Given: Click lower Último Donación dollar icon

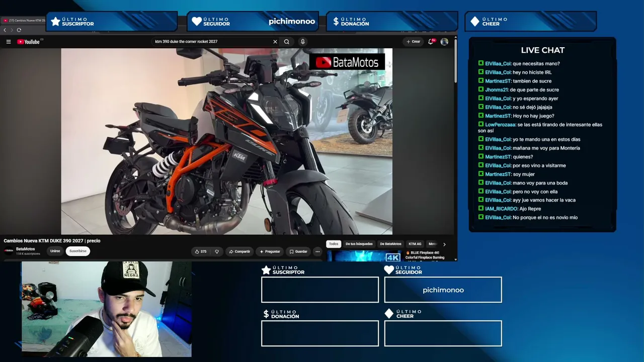Looking at the screenshot, I should pyautogui.click(x=266, y=314).
